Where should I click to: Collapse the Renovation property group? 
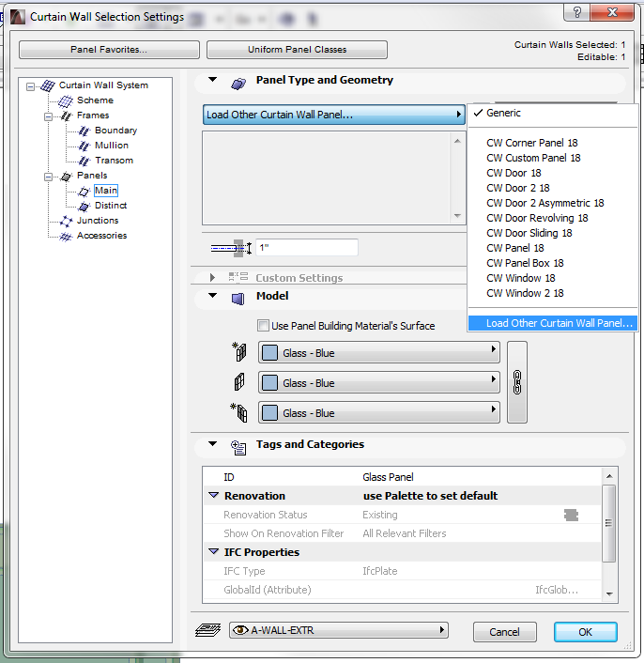pos(214,495)
